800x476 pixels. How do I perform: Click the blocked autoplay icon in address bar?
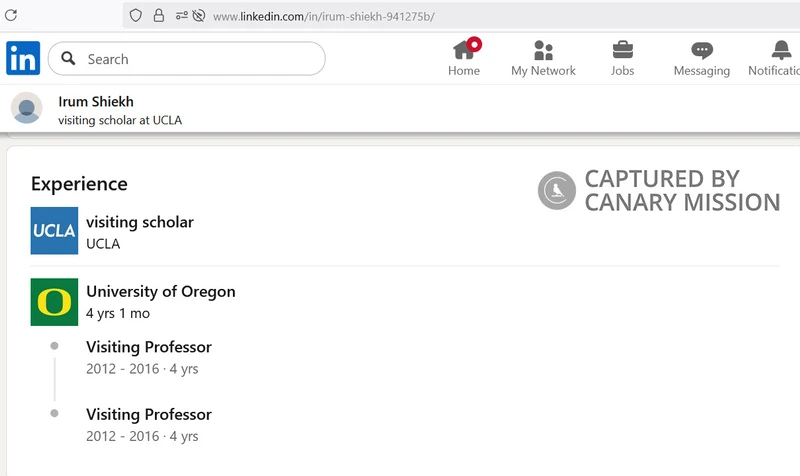(x=198, y=16)
